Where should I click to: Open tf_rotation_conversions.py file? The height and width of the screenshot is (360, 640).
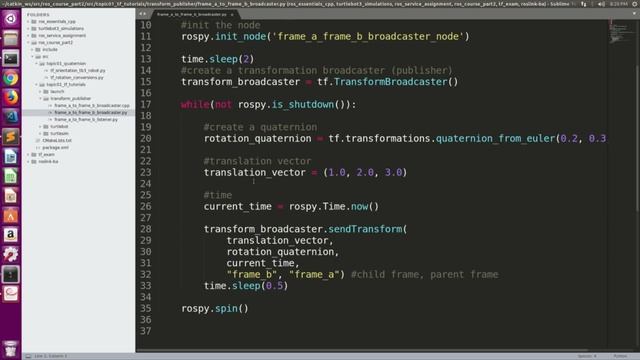[x=77, y=78]
